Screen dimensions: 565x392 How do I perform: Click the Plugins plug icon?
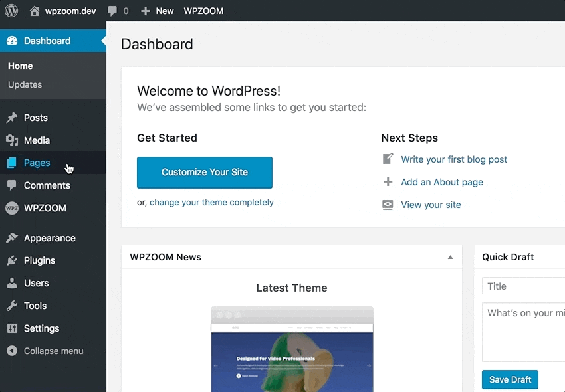(x=12, y=260)
